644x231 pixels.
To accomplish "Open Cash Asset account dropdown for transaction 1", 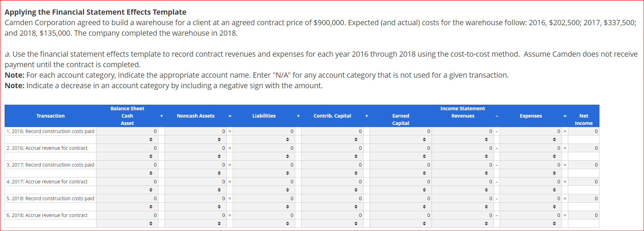I will coord(127,140).
